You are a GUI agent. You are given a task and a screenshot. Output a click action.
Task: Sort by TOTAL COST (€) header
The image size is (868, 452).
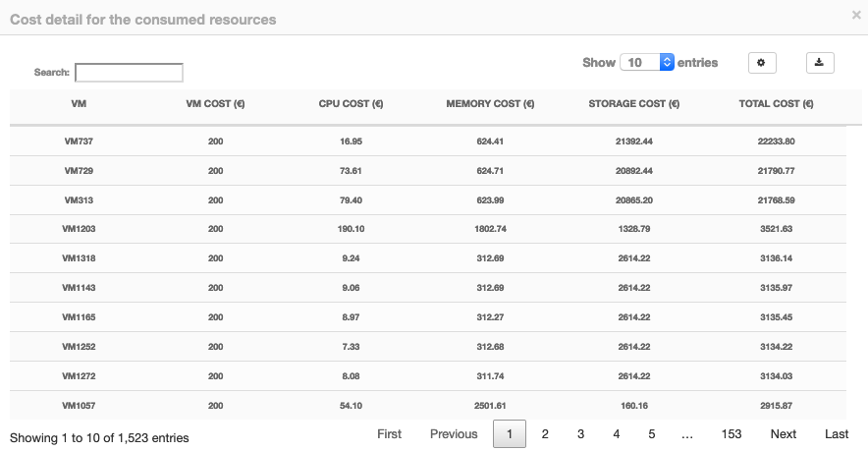(x=776, y=103)
